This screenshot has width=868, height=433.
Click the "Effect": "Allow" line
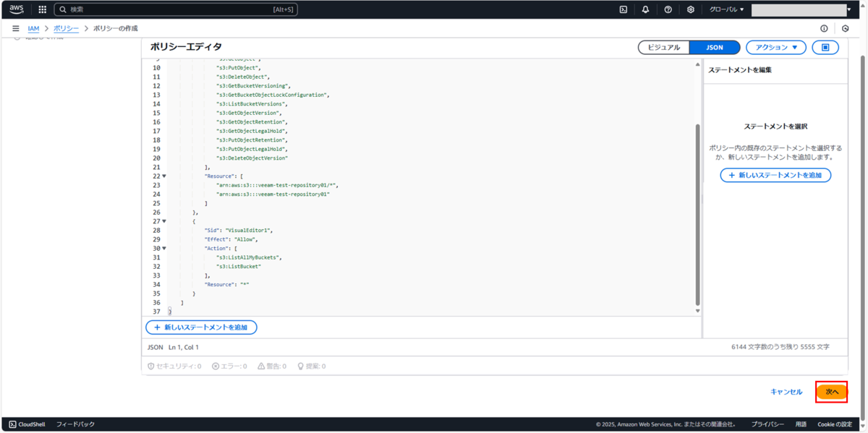tap(231, 239)
